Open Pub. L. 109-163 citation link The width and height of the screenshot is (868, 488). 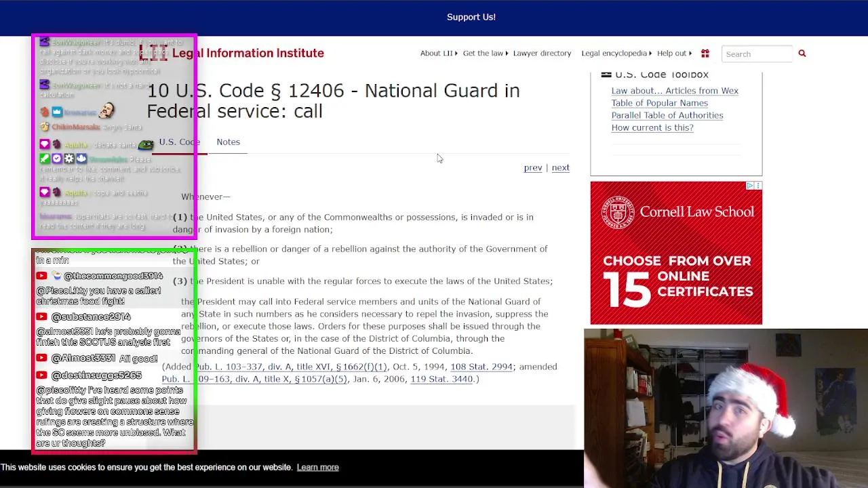pyautogui.click(x=254, y=379)
